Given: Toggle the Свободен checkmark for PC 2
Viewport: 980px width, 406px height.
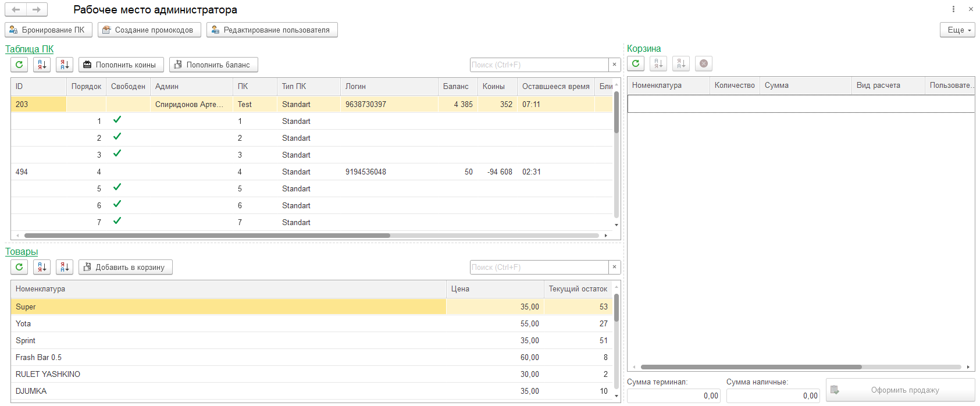Looking at the screenshot, I should coord(117,137).
